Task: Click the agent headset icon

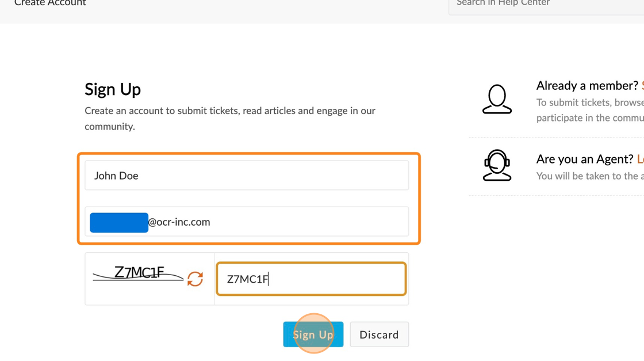Action: click(497, 165)
